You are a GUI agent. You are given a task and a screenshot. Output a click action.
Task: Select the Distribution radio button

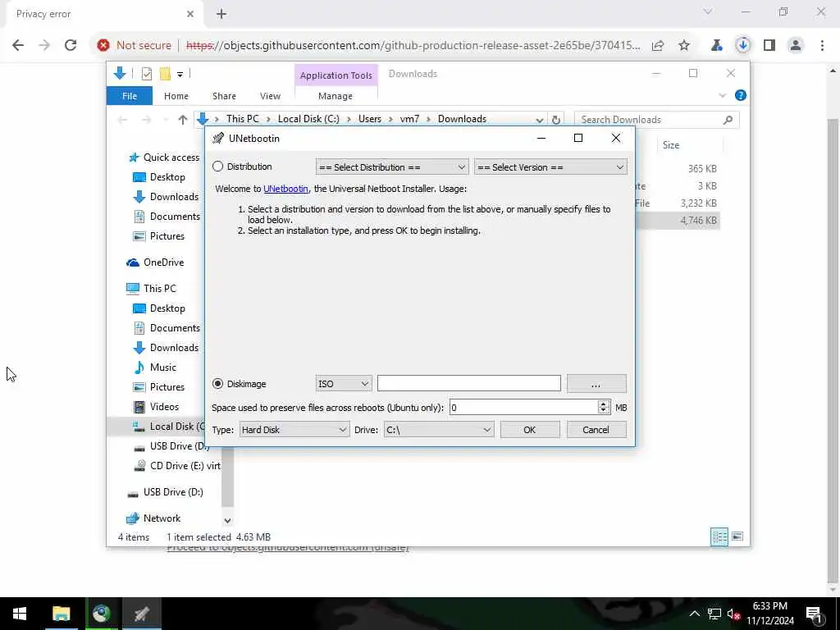point(217,167)
